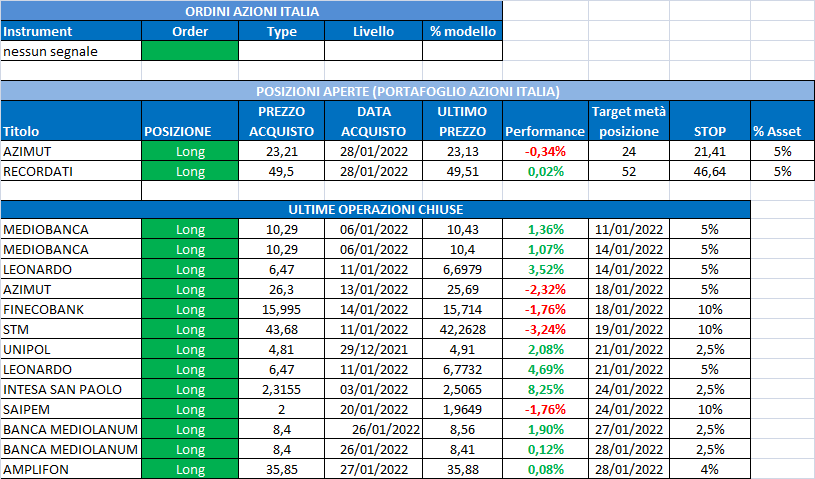Screen dimensions: 815x479
Task: Select AMPLIFON purchase price 35,85
Action: click(281, 469)
